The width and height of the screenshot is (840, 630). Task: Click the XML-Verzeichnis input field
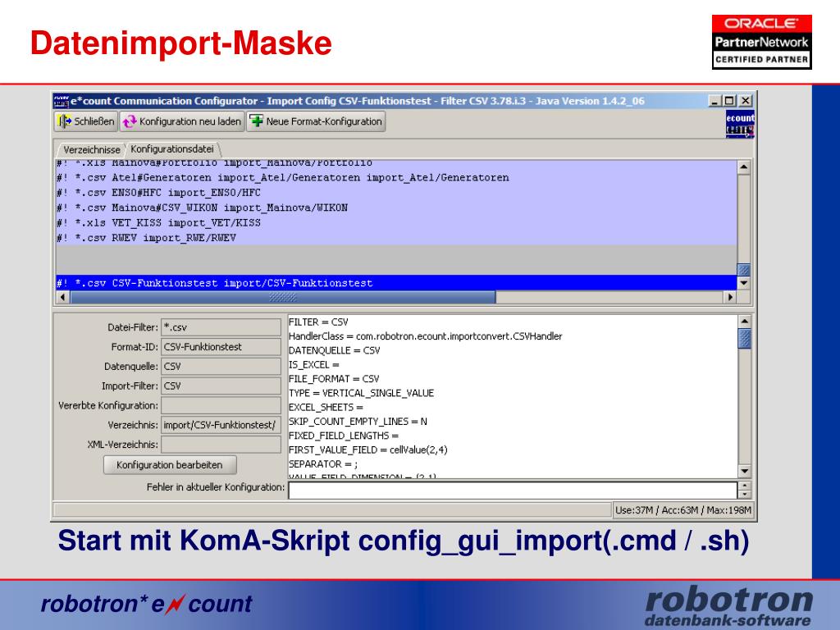click(x=221, y=445)
